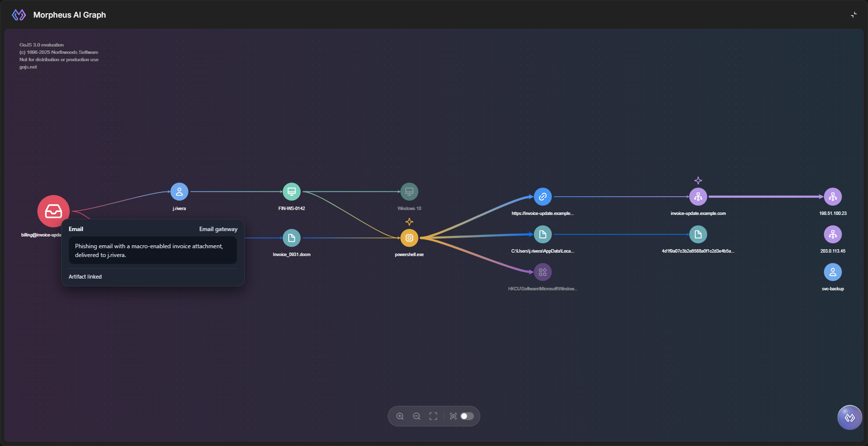The height and width of the screenshot is (446, 868).
Task: Zoom in on the graph
Action: [400, 416]
